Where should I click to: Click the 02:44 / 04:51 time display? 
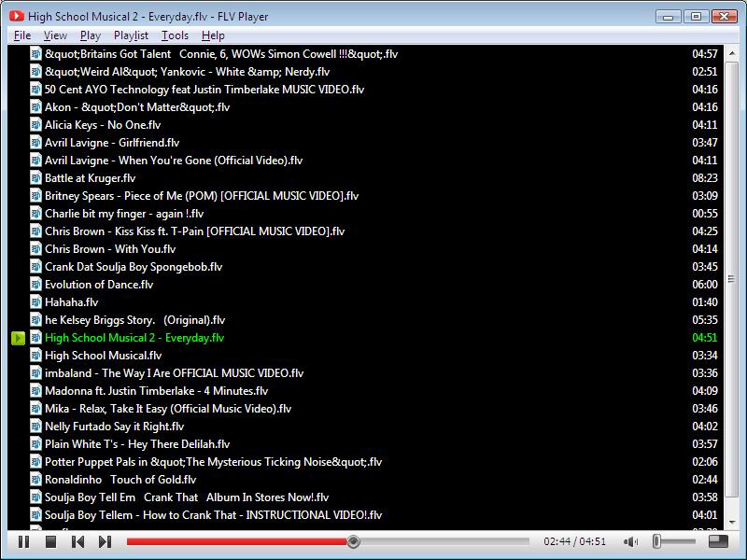pos(574,541)
